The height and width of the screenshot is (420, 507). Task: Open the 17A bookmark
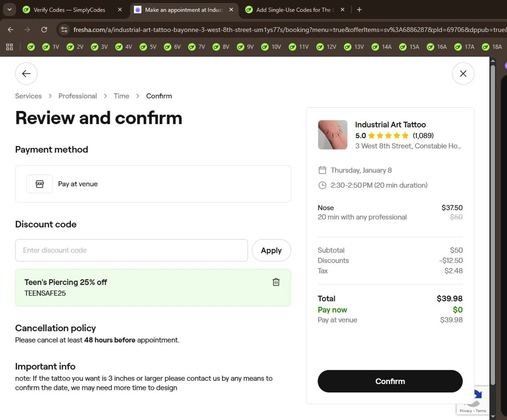(x=464, y=47)
